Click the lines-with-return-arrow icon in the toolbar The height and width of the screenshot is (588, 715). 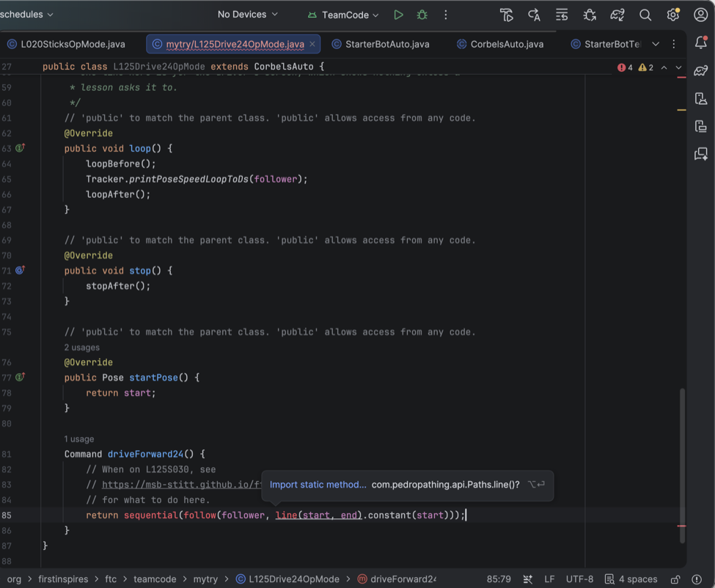point(562,15)
